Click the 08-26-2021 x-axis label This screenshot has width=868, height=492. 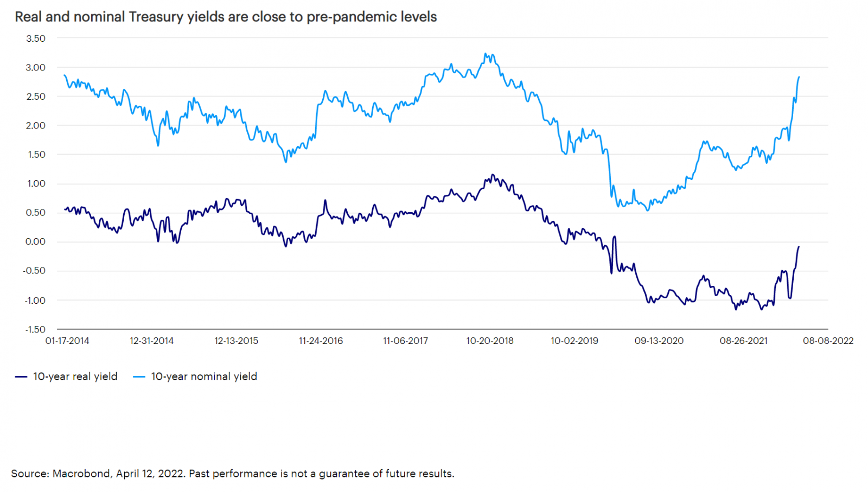744,341
